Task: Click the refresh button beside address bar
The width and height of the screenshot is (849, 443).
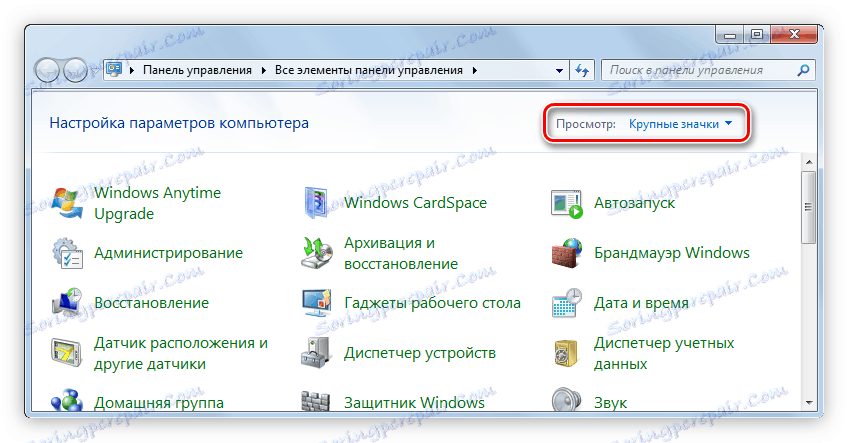Action: click(x=582, y=70)
